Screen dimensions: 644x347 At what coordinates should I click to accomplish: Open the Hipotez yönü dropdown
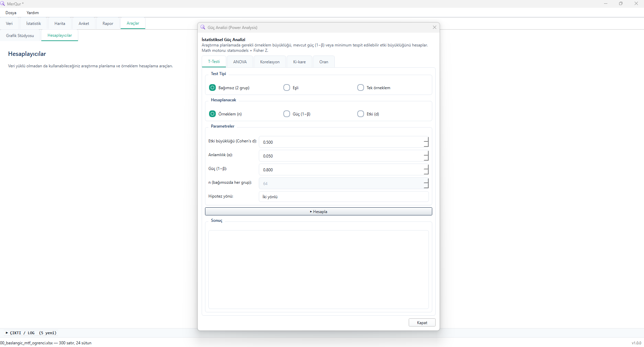point(344,197)
